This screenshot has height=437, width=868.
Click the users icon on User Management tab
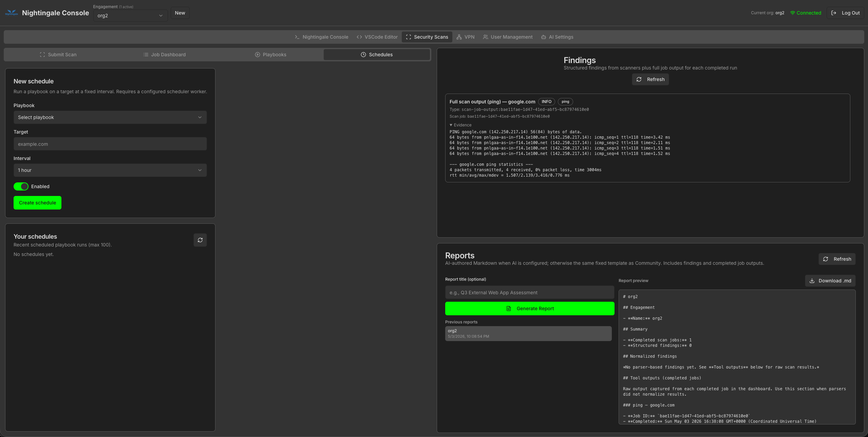(x=486, y=37)
